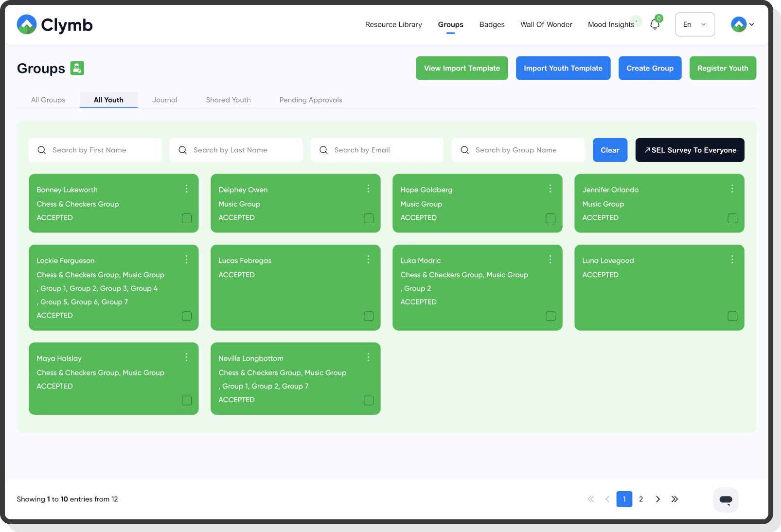Open the En language dropdown
781x532 pixels.
[x=694, y=24]
